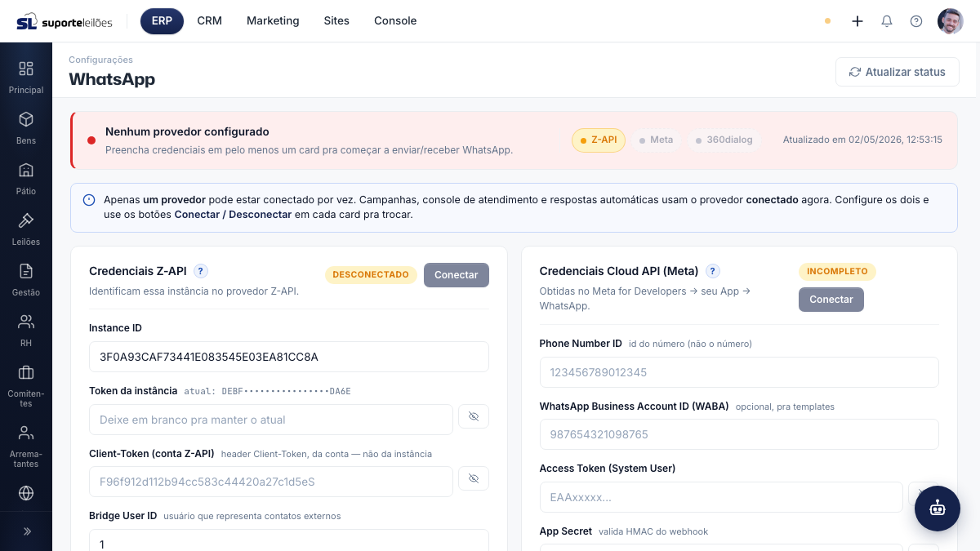
Task: Open the Arrematantes sidebar section
Action: pos(26,446)
